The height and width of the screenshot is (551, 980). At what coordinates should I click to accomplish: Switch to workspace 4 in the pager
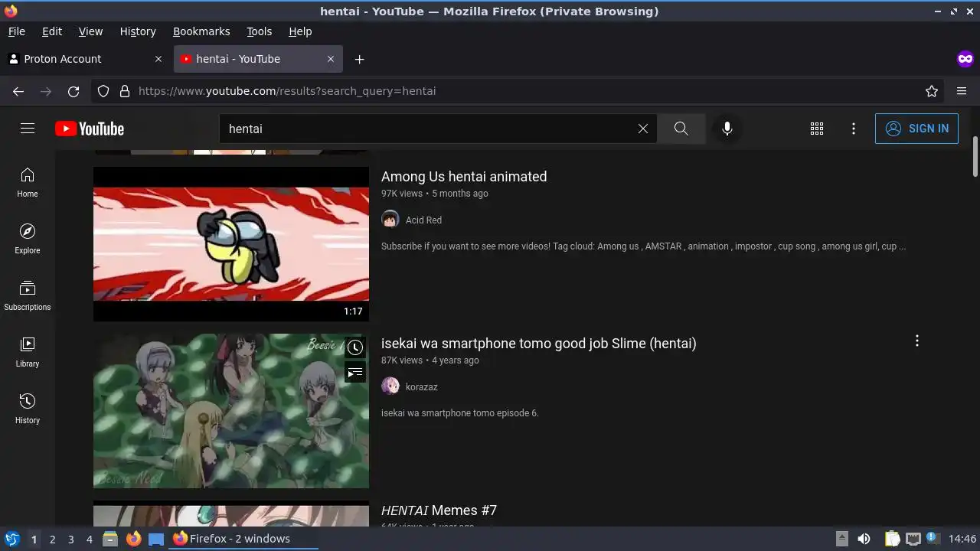tap(89, 539)
